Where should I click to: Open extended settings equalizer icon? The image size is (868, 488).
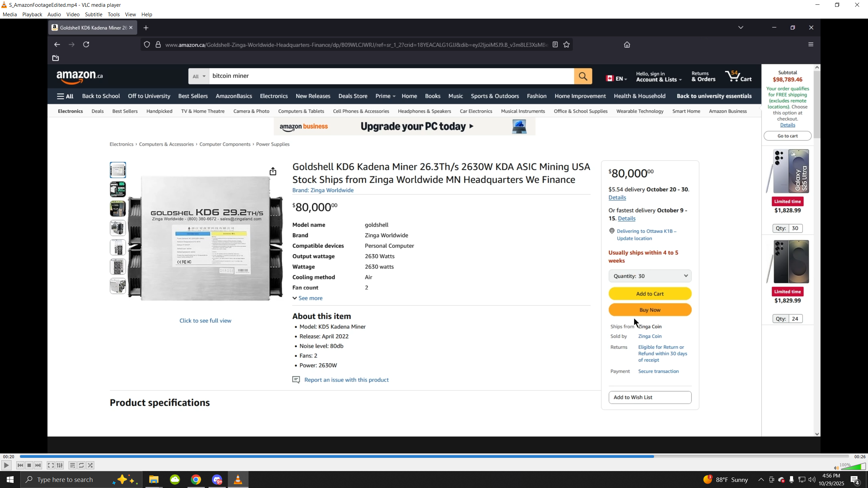coord(60,465)
